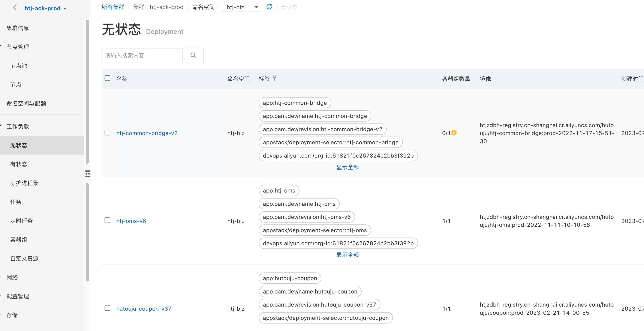Screen dimensions: 644x331
Task: Click the app.oam.dev/revision:htj-oms-v6 label tag
Action: point(307,217)
